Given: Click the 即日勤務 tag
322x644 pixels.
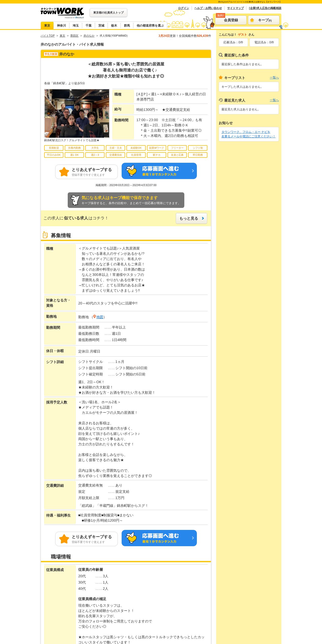Looking at the screenshot, I should [x=198, y=155].
